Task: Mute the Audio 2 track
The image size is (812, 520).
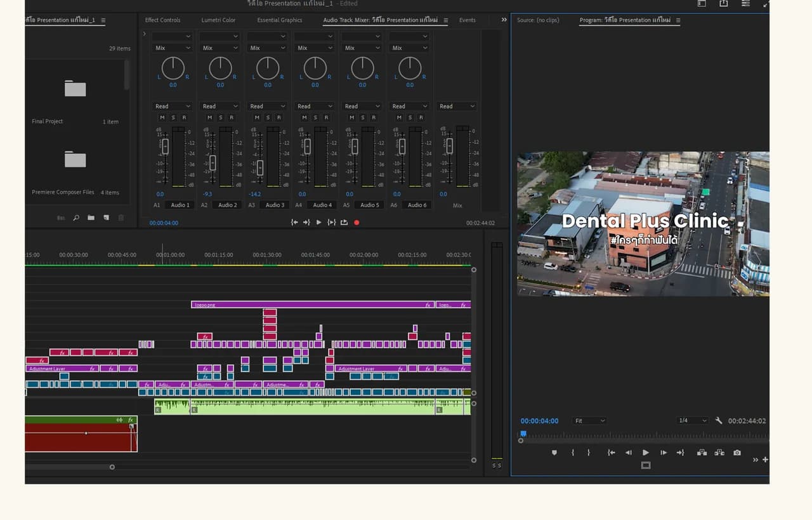Action: tap(210, 117)
